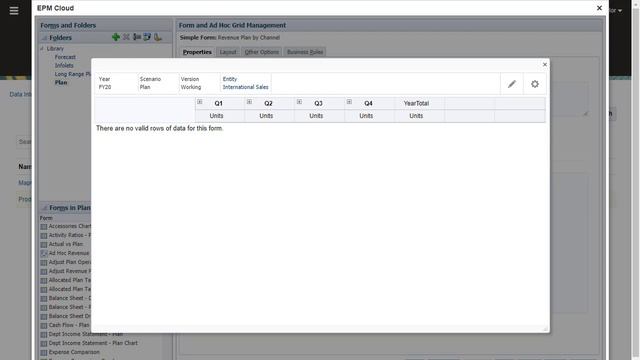The image size is (640, 360).
Task: Click green plus to create folder
Action: (116, 37)
